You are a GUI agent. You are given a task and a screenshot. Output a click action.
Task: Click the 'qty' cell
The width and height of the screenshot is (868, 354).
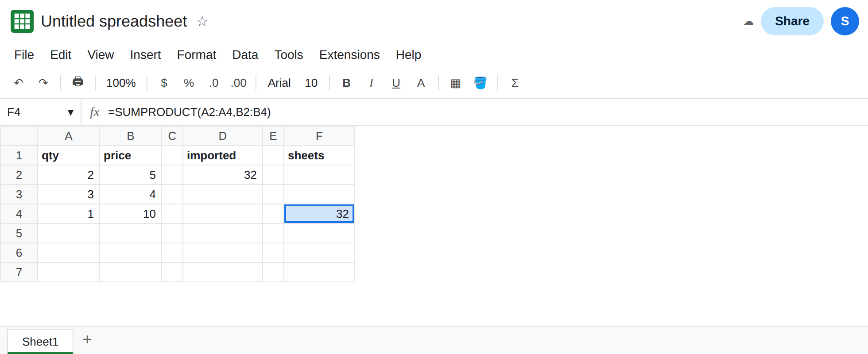tap(69, 155)
